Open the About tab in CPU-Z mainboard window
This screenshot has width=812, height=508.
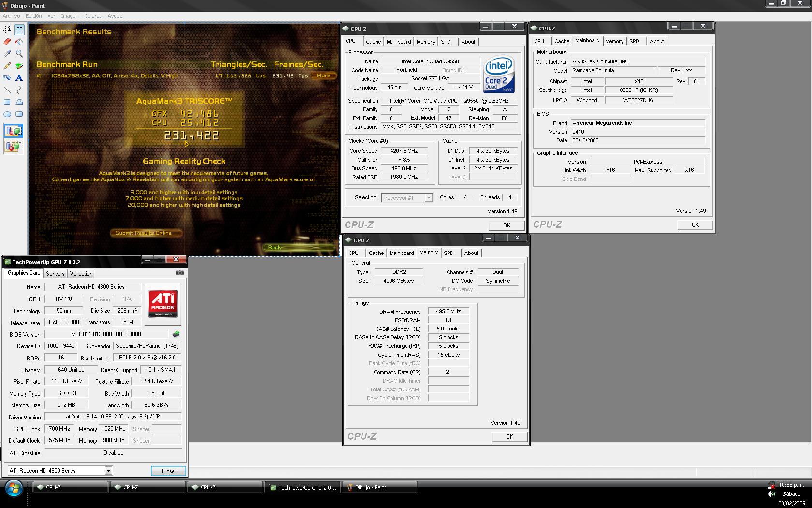[657, 42]
